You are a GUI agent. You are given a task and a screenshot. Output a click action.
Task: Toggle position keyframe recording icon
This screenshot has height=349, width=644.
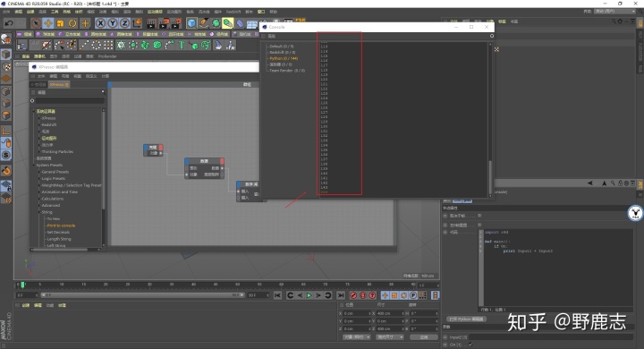click(385, 295)
